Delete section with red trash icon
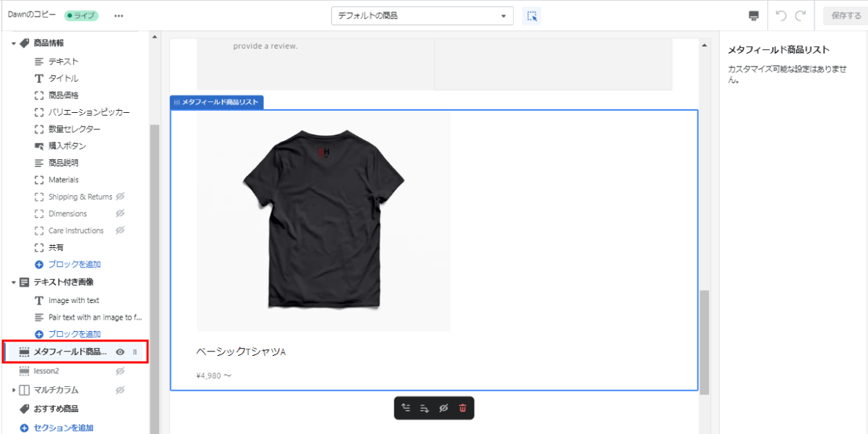This screenshot has height=434, width=868. click(x=463, y=409)
